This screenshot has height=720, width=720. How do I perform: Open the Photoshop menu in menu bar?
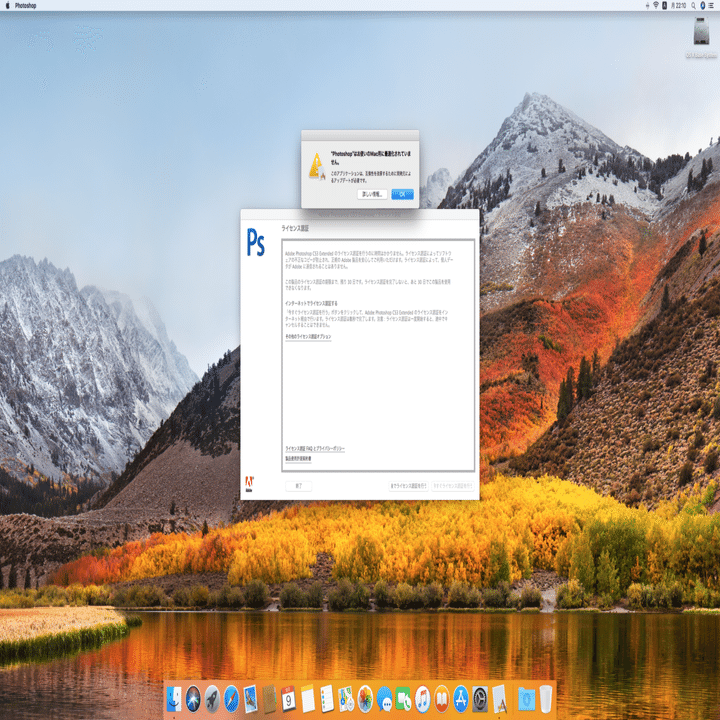click(x=25, y=6)
